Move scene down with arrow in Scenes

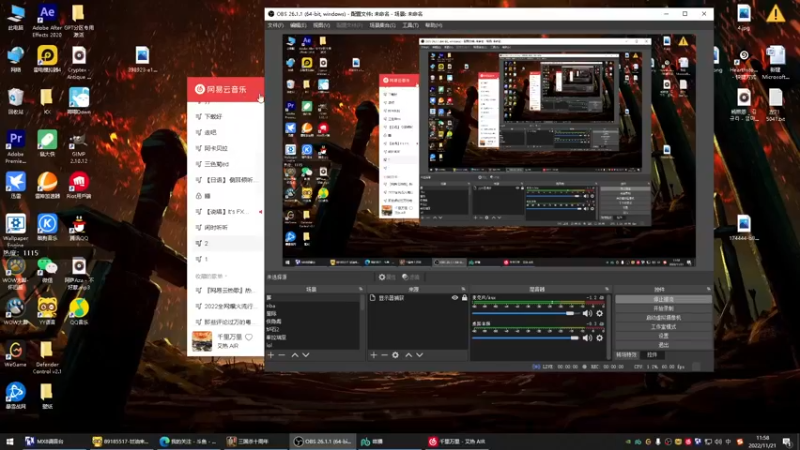click(x=306, y=355)
